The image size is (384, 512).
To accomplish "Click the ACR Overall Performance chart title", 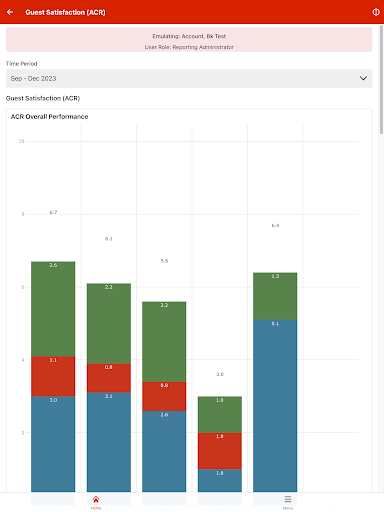I will click(50, 117).
